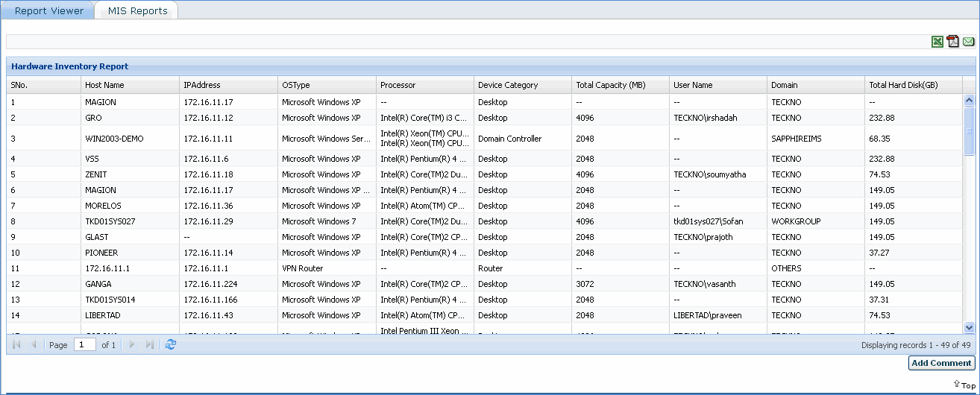Go to first page of records
The width and height of the screenshot is (980, 395).
17,345
